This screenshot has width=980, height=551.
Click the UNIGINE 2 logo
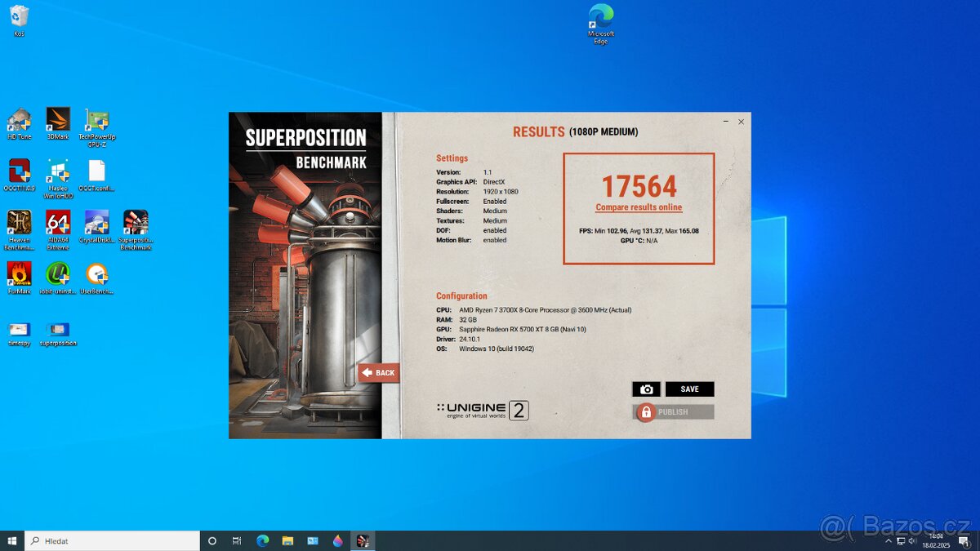(482, 409)
